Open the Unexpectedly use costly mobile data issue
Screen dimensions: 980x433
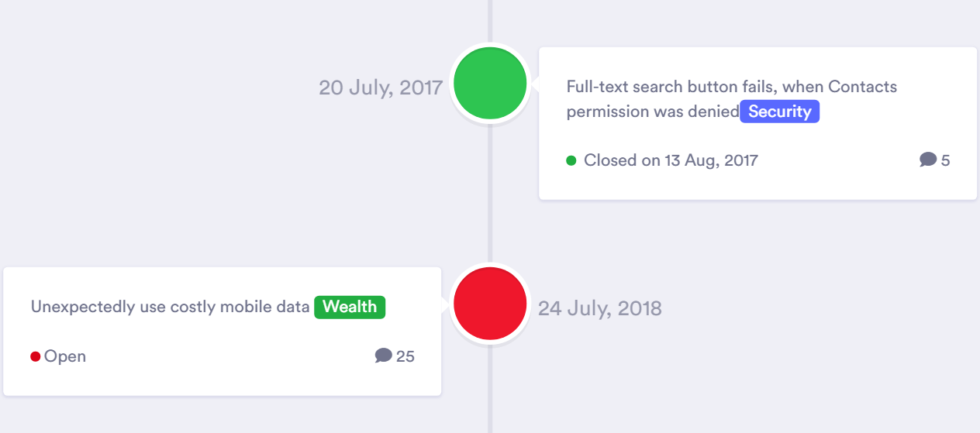(170, 307)
